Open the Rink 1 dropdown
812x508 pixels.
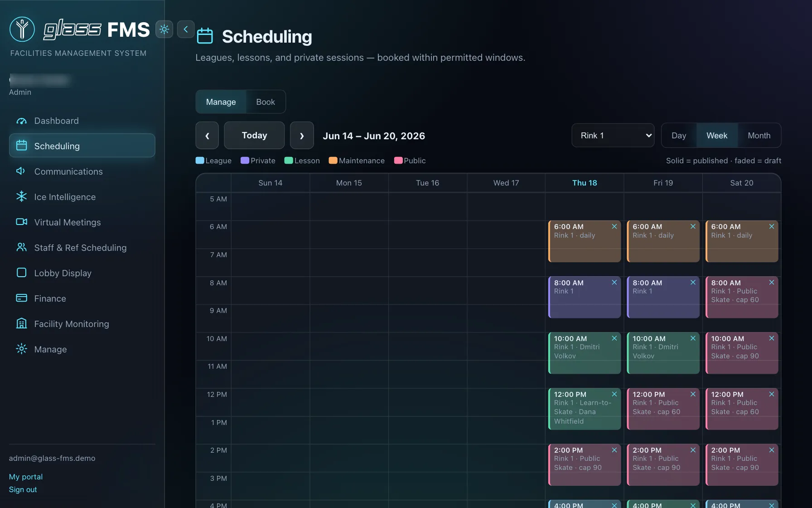tap(613, 135)
